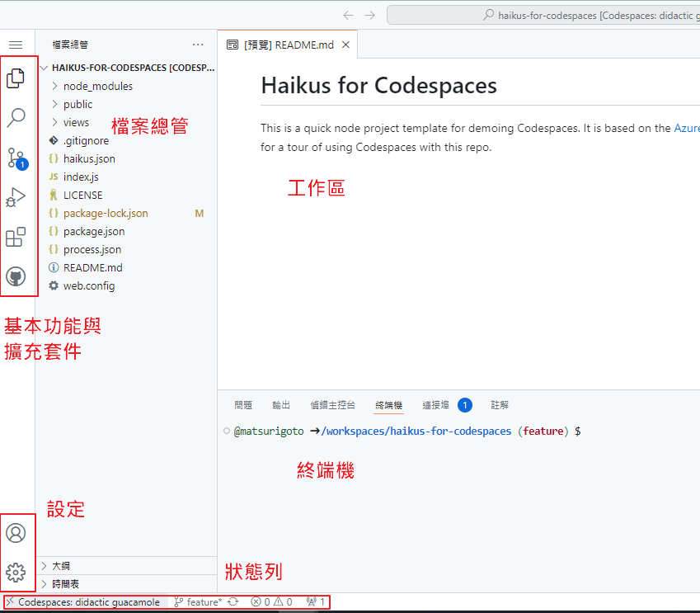This screenshot has height=613, width=700.
Task: Click the M modified marker on package-lock.json
Action: pos(199,214)
